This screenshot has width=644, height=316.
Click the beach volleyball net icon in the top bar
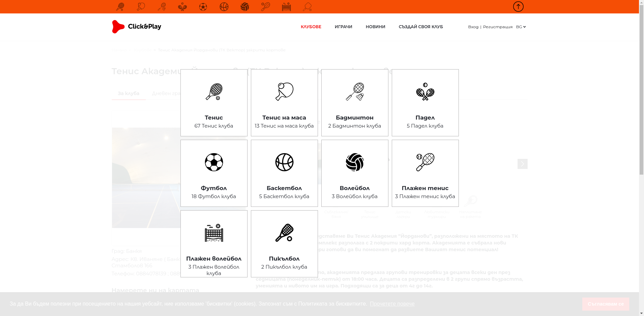(x=286, y=7)
